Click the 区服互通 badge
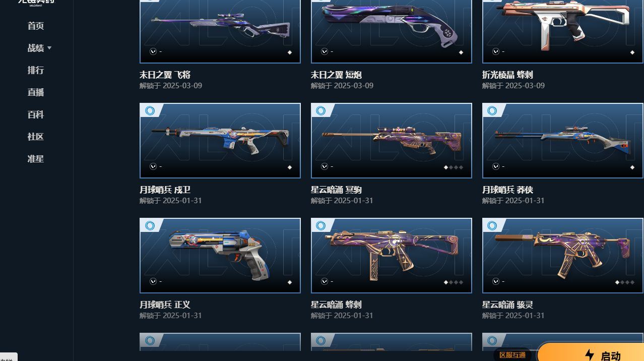Viewport: 644px width, 361px height. tap(512, 355)
